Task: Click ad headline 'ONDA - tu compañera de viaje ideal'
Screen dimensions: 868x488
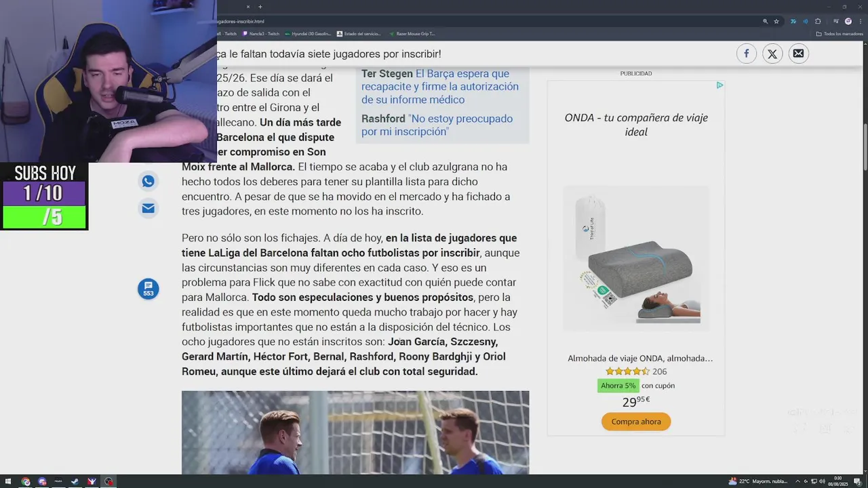Action: coord(636,125)
